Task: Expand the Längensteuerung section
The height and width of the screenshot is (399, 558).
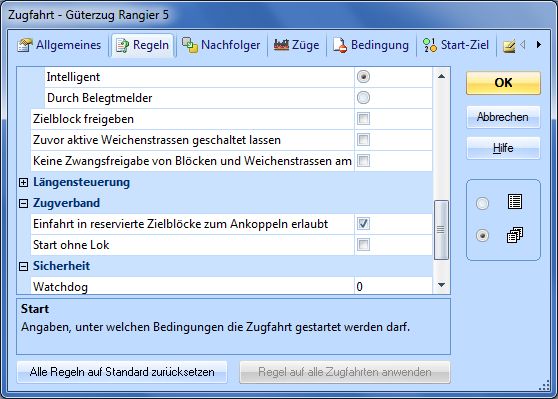Action: 23,182
